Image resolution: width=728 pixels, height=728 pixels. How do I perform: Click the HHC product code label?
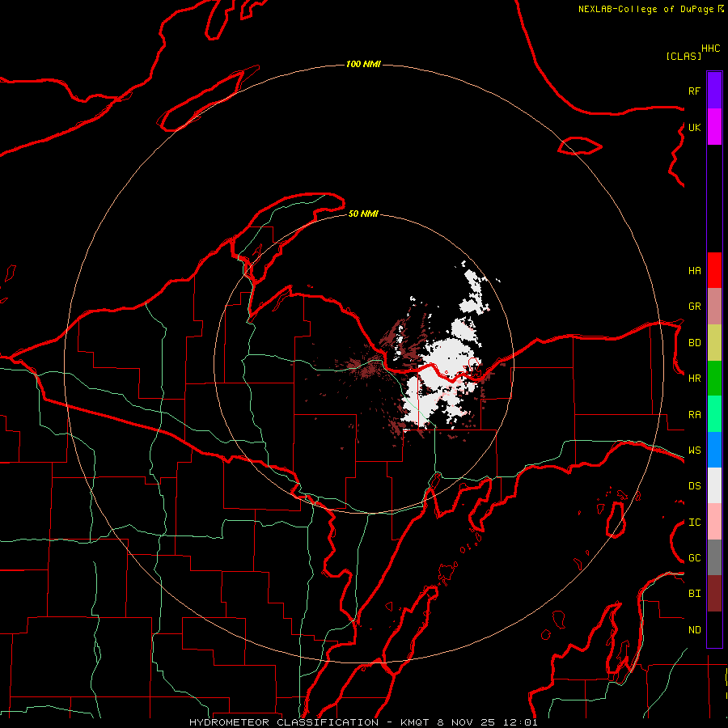coord(710,49)
